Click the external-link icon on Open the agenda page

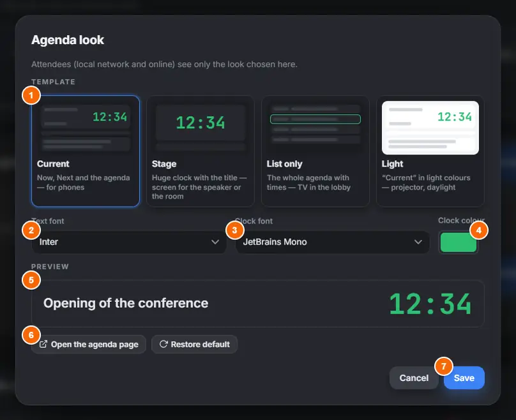43,344
